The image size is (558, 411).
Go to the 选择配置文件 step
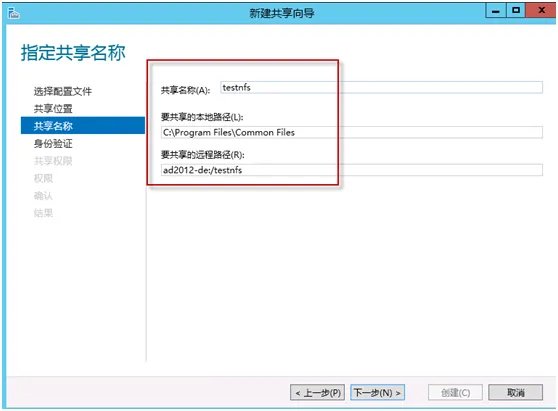pos(63,91)
